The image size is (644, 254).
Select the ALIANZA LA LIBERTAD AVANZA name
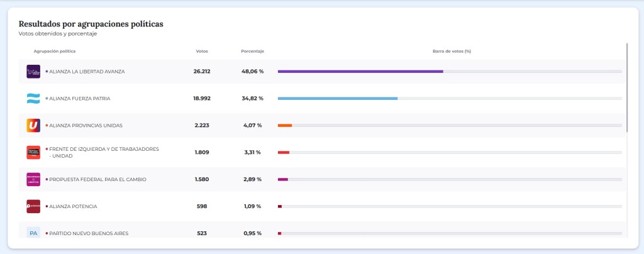click(x=87, y=72)
